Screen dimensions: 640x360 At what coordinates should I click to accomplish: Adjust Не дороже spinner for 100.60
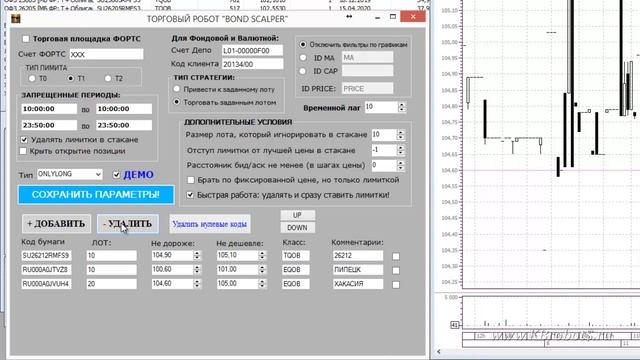coord(197,270)
